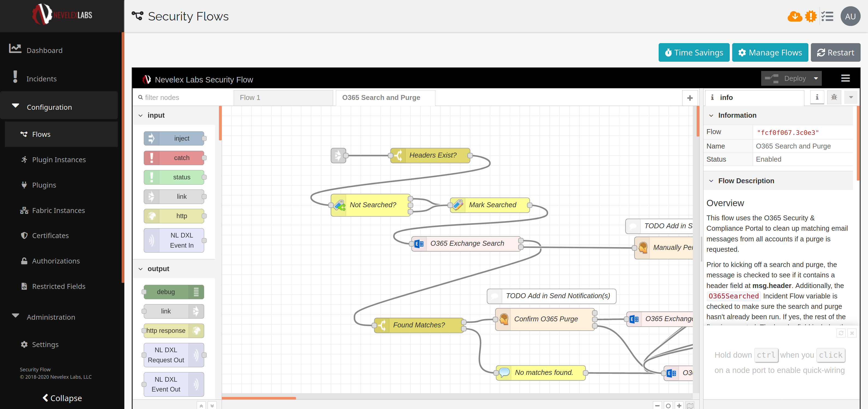Zoom in on the flow canvas

pos(679,405)
